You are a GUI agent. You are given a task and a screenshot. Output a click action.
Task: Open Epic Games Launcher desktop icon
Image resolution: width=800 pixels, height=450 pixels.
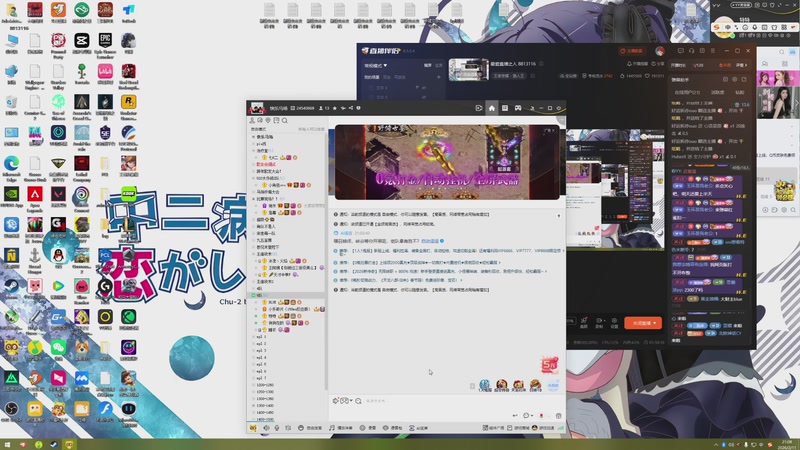pos(105,46)
